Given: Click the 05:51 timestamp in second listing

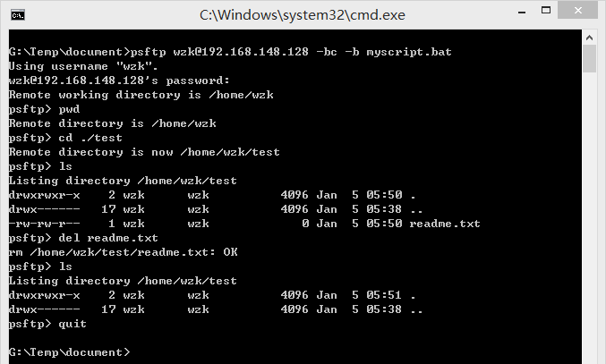Looking at the screenshot, I should (384, 295).
